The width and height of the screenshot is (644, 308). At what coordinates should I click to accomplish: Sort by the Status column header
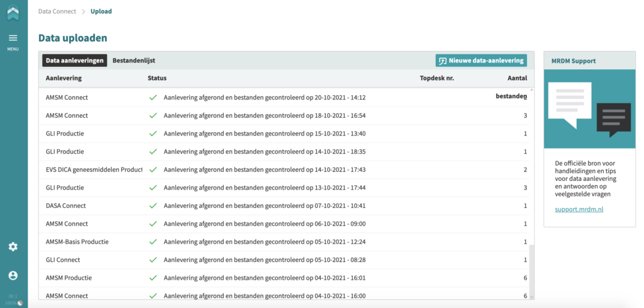tap(157, 78)
